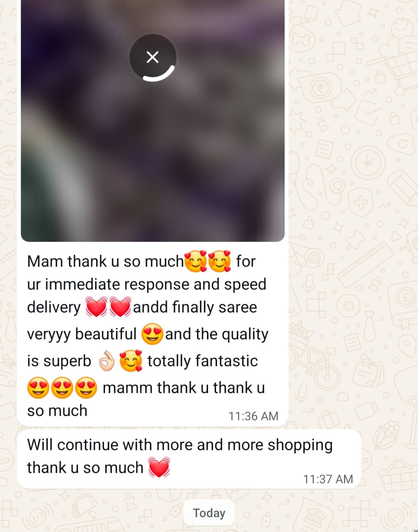The height and width of the screenshot is (532, 418).
Task: Tap the Today date label
Action: [209, 513]
